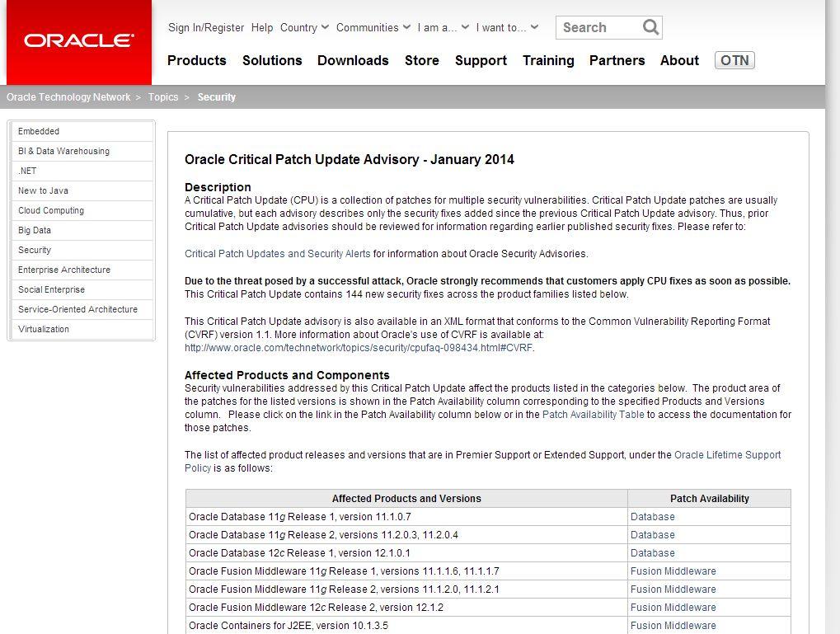Click the Help link in header
Image resolution: width=840 pixels, height=634 pixels.
pos(262,28)
